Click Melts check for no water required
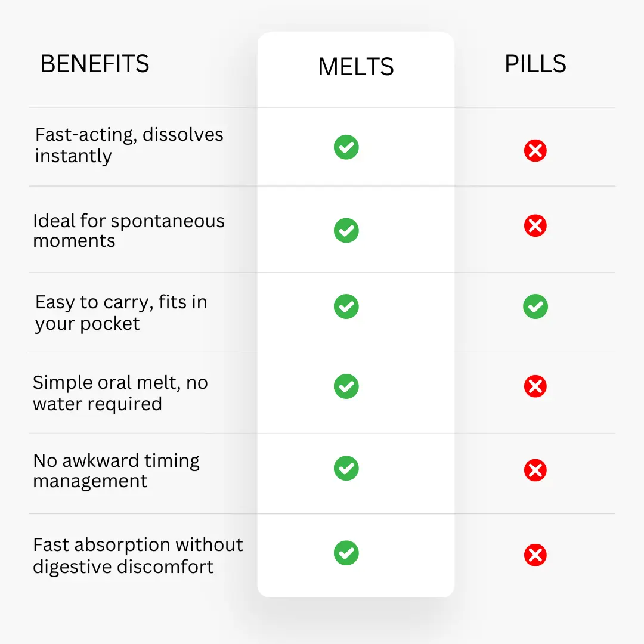This screenshot has width=644, height=644. click(x=346, y=386)
